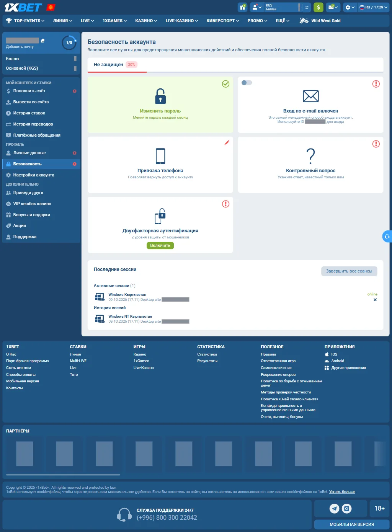392x532 pixels.
Task: Click the 1XBET logo
Action: pyautogui.click(x=23, y=7)
